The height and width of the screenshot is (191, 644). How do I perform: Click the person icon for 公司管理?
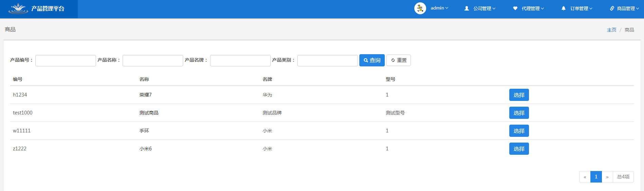467,8
